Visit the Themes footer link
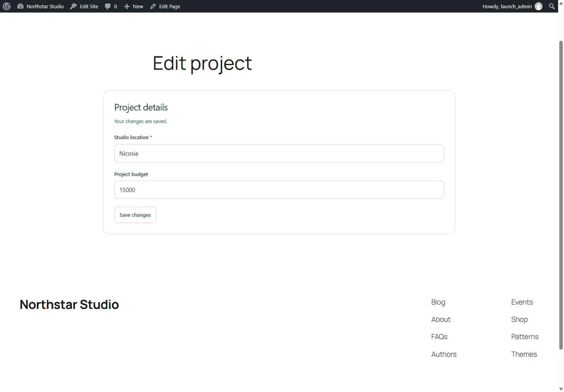Screen dimensions: 564x392 (524, 354)
